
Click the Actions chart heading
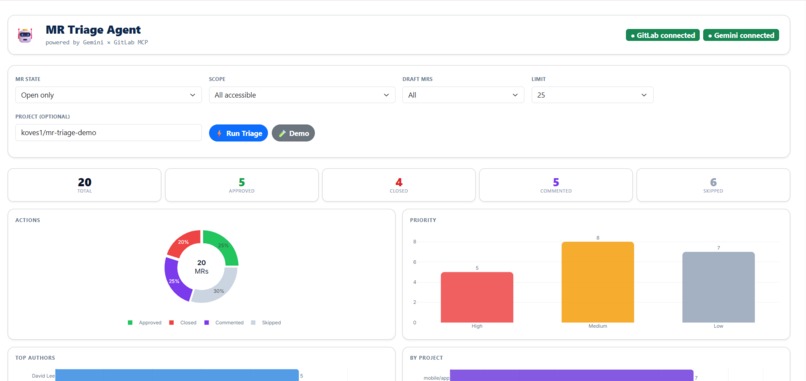(x=28, y=220)
